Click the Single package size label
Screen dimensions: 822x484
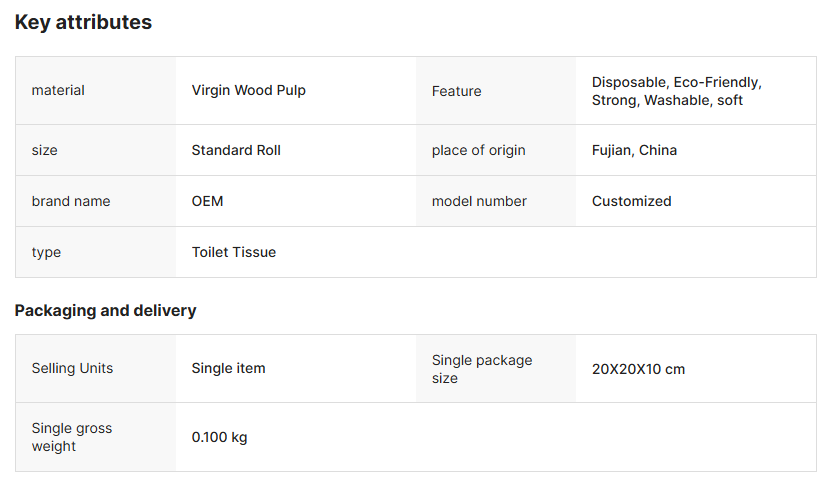point(482,369)
